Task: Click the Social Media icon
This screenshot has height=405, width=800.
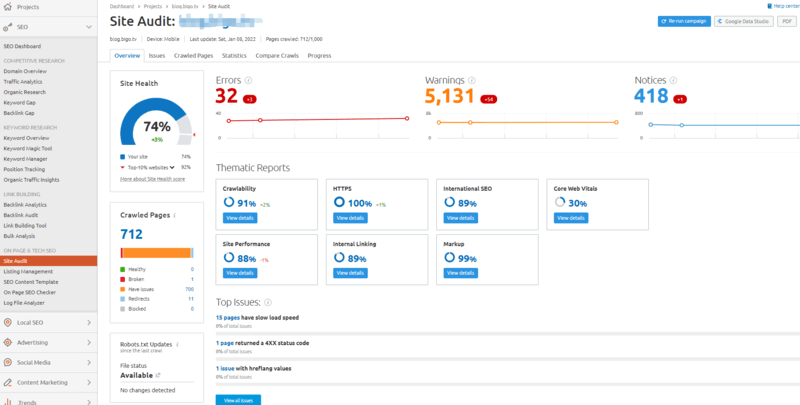Action: tap(7, 362)
